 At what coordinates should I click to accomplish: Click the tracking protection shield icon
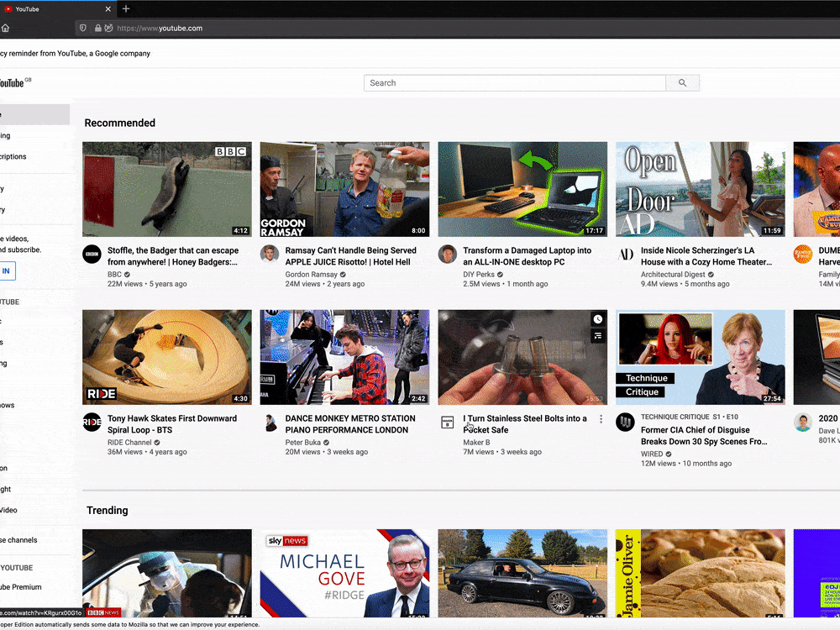click(x=83, y=28)
